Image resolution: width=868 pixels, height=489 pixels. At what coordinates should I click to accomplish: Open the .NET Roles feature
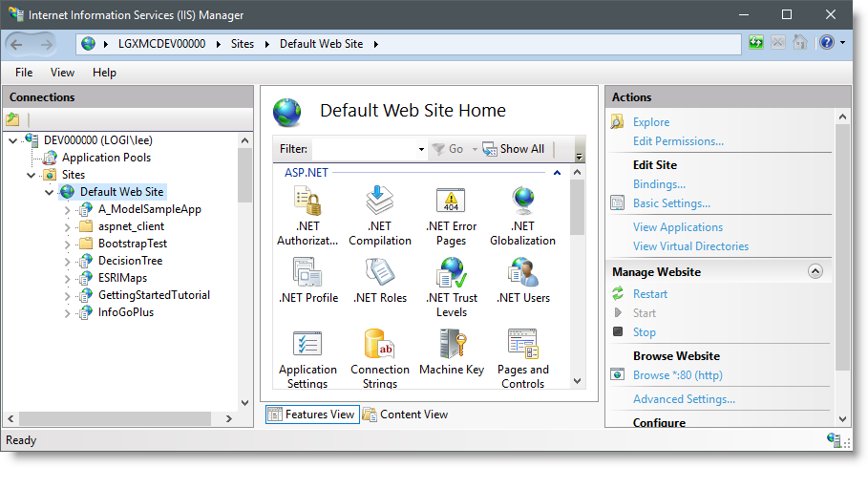(380, 281)
